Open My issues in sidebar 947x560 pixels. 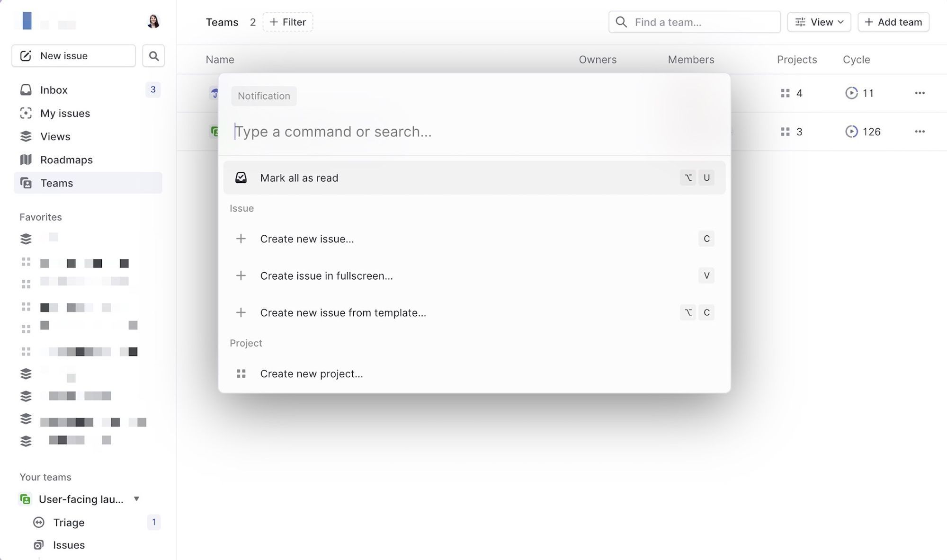click(65, 113)
